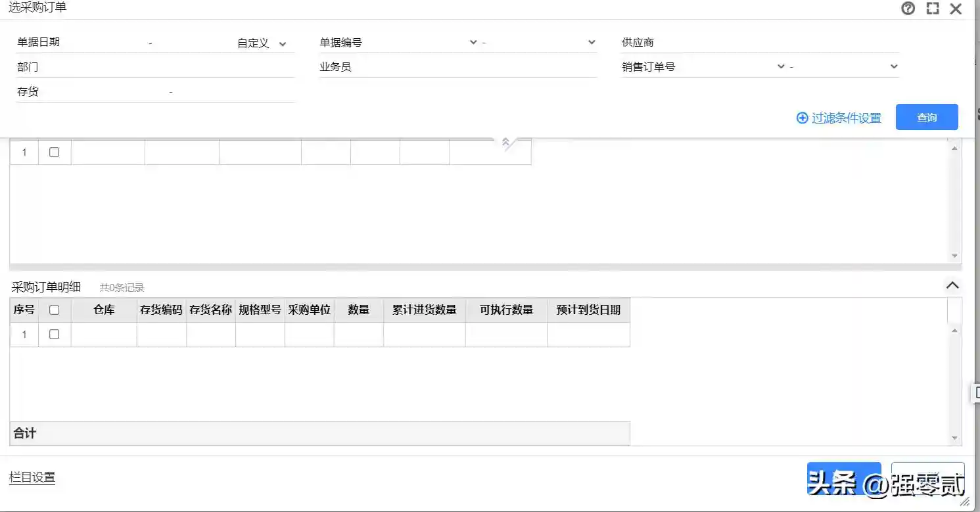The height and width of the screenshot is (512, 980).
Task: Click the help question mark icon
Action: [908, 9]
